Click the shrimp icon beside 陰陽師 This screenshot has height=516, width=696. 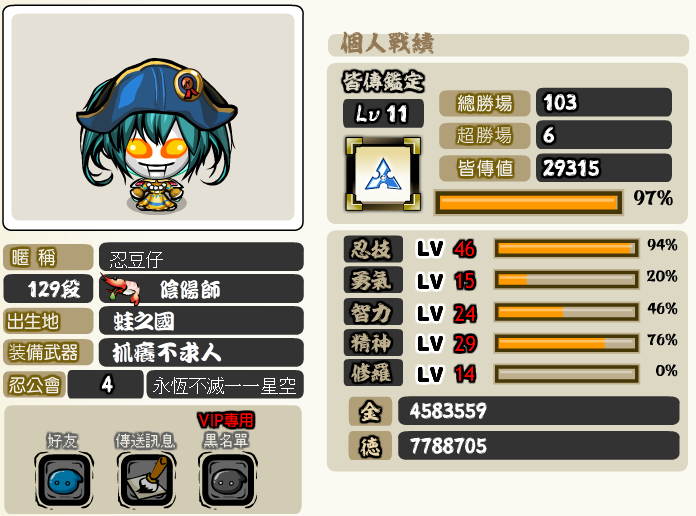point(121,289)
